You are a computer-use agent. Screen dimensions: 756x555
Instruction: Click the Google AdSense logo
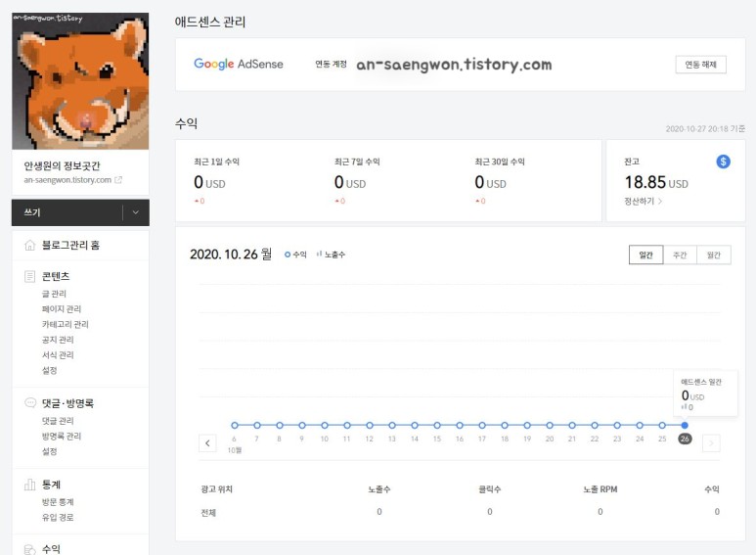(239, 64)
